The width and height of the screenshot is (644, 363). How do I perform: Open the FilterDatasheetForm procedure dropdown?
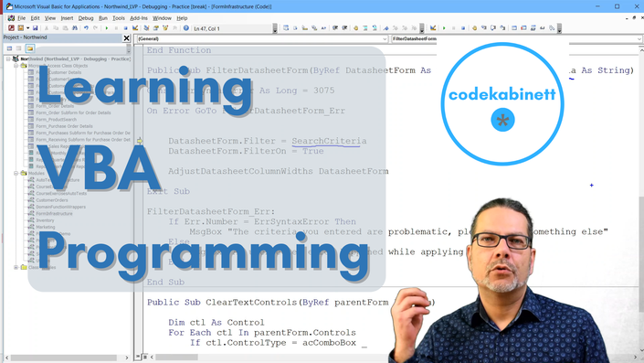(x=516, y=38)
